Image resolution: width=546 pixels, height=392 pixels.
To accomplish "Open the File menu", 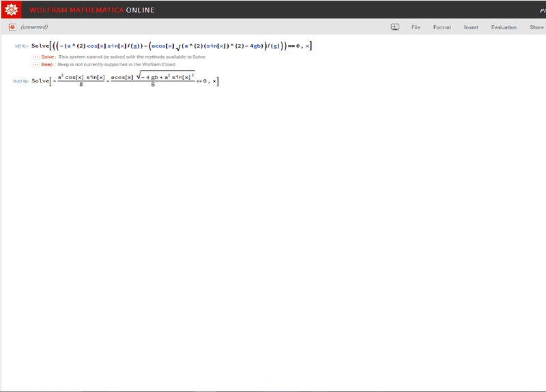I will click(416, 27).
